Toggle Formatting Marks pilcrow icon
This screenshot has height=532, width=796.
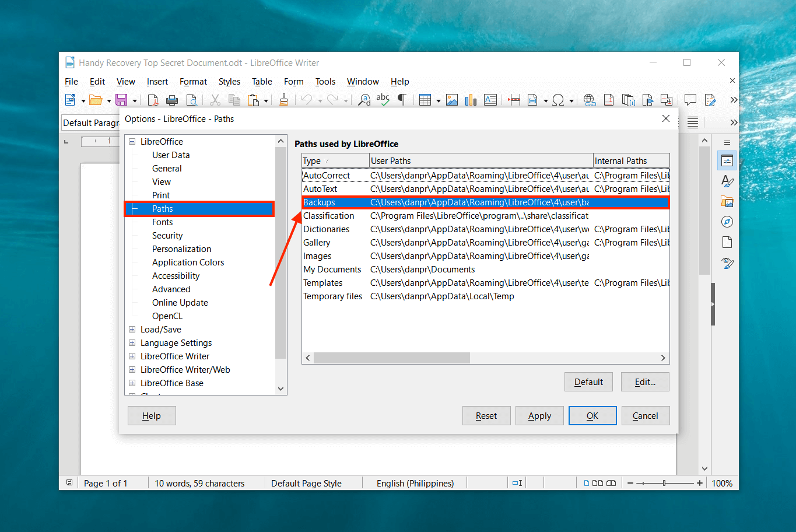click(401, 100)
